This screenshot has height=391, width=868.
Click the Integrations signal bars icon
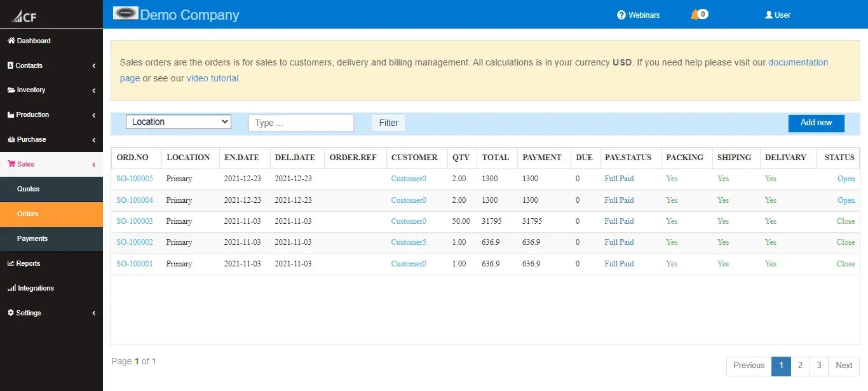click(11, 288)
